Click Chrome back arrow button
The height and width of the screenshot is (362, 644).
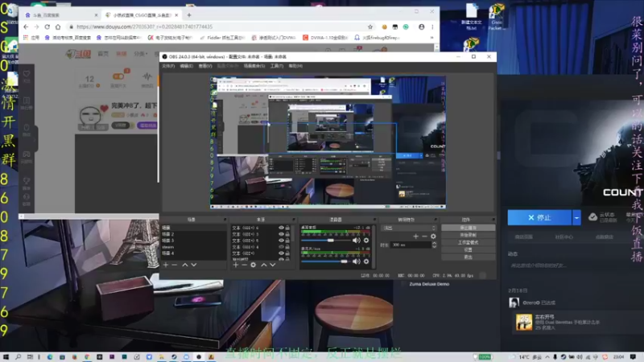[26, 27]
